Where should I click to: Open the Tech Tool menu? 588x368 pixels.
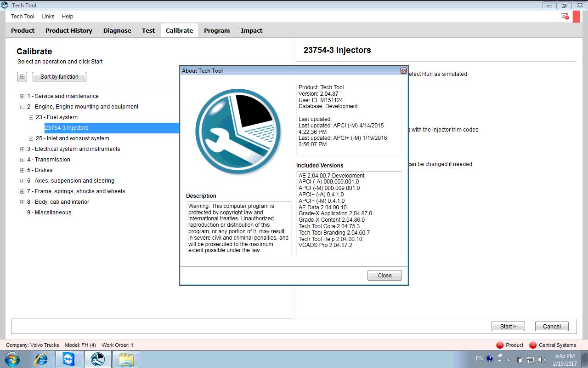[23, 16]
